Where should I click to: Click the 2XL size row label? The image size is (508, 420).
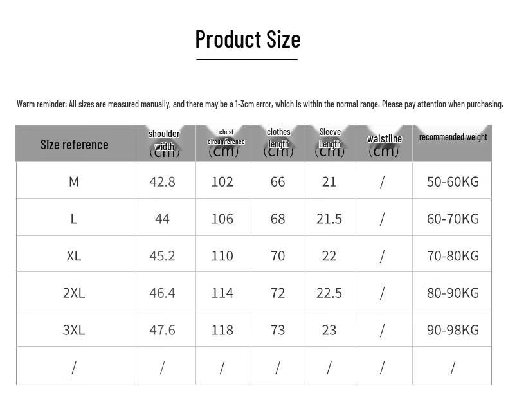74,293
